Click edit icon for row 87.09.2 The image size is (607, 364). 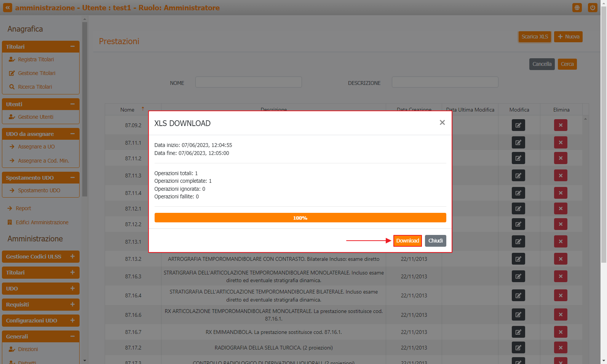518,125
